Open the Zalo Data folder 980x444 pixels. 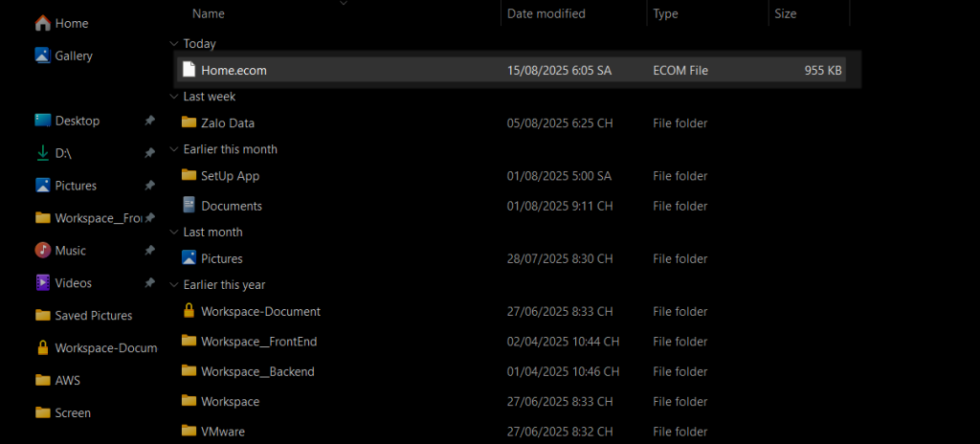(x=511, y=123)
